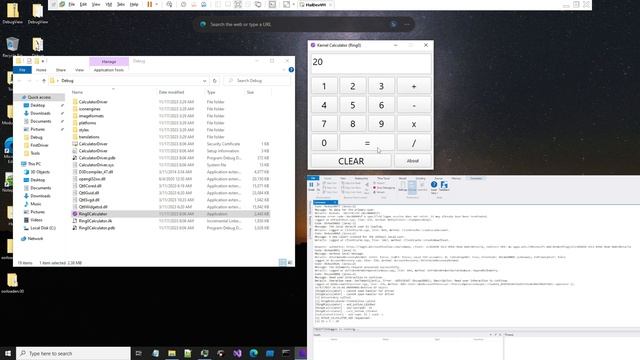Image resolution: width=640 pixels, height=360 pixels.
Task: Click the multiply x button in calculator
Action: point(414,124)
